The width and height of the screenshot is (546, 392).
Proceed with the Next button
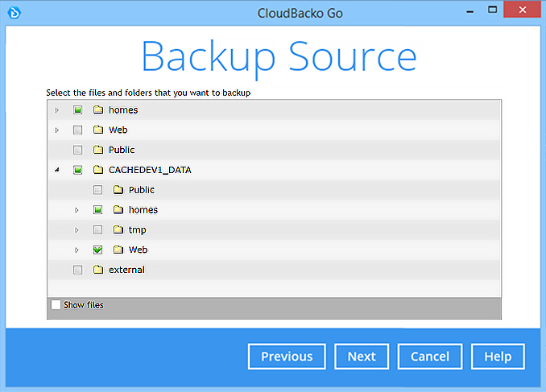coord(362,357)
